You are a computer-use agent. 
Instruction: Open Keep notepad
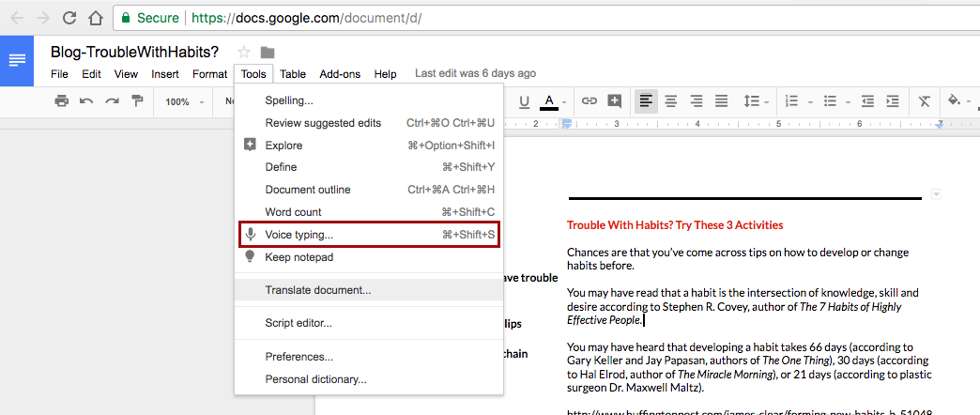click(x=369, y=257)
